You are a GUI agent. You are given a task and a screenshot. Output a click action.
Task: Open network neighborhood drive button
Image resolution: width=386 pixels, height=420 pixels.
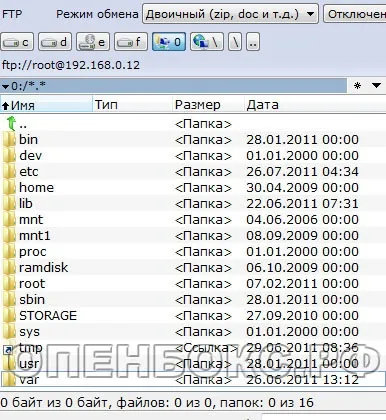(207, 42)
